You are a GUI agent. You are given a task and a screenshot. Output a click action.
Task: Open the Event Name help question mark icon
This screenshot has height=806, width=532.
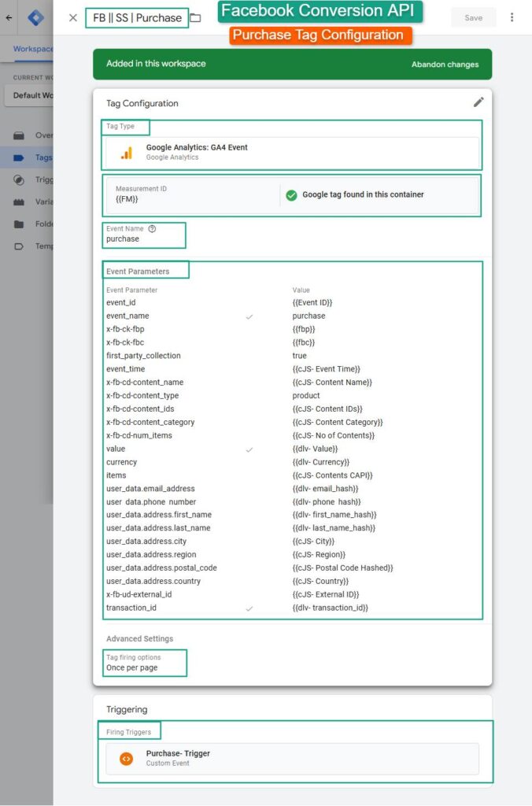coord(152,229)
